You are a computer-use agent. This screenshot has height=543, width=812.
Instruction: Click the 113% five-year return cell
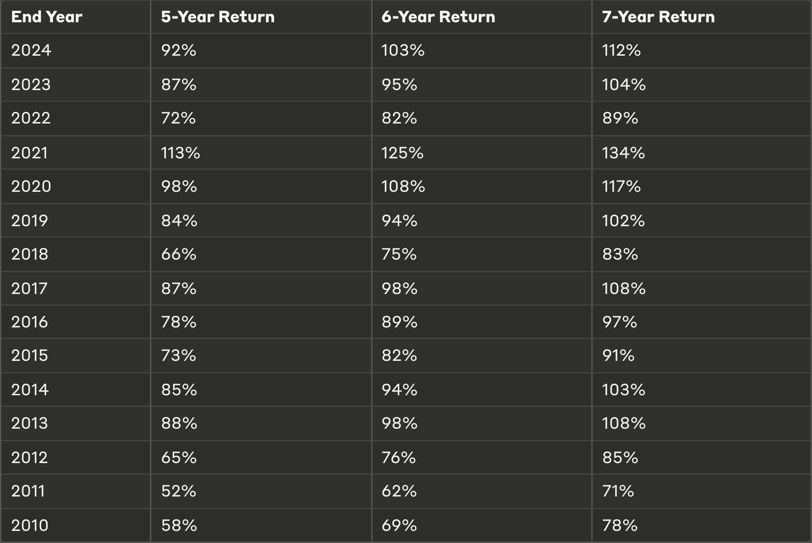[x=181, y=153]
